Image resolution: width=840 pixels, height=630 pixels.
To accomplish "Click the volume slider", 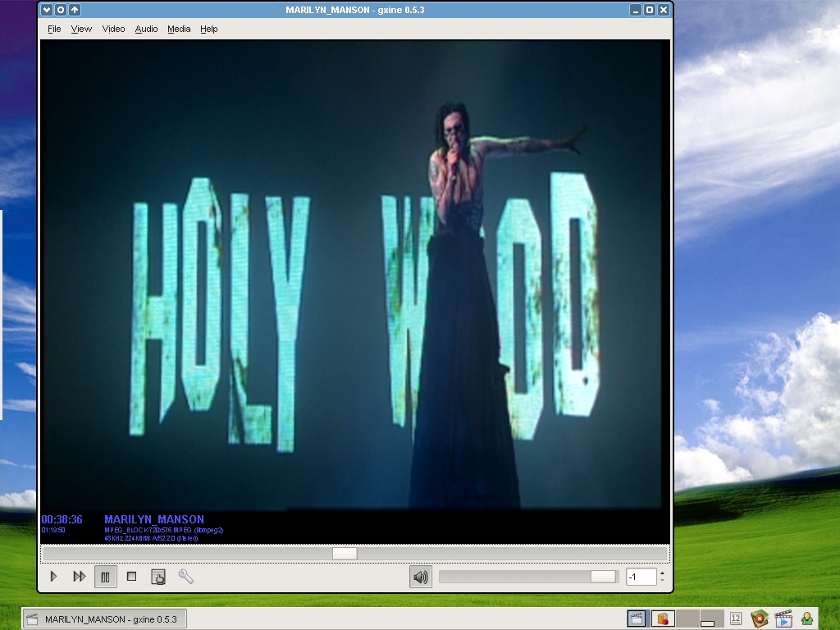I will [527, 577].
